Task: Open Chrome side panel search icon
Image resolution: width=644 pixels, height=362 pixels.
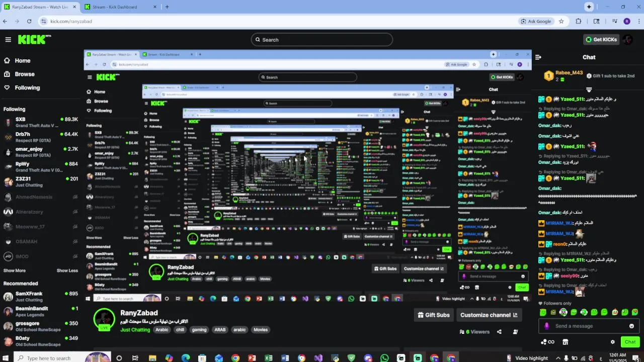Action: point(596,21)
